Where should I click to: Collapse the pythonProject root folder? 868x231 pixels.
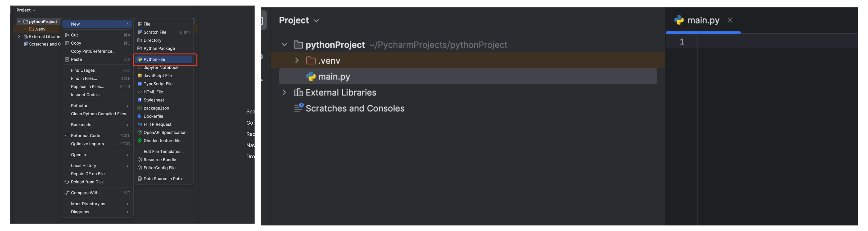point(284,45)
